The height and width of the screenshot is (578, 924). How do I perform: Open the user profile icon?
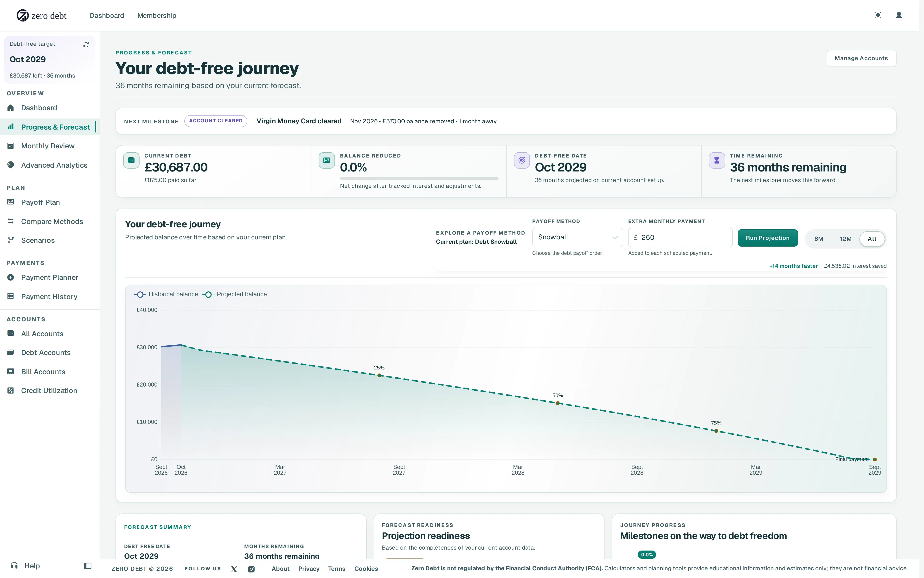[899, 15]
